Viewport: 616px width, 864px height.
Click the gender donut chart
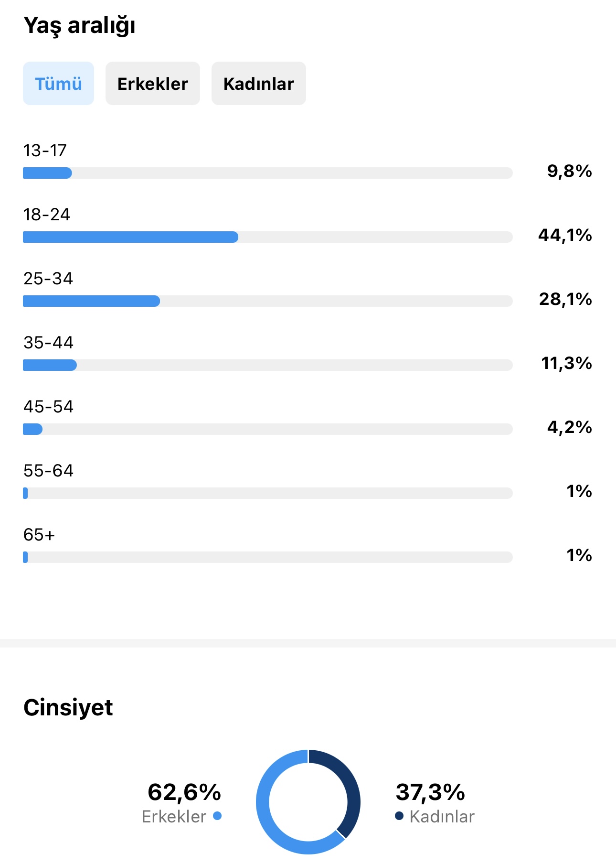(308, 802)
